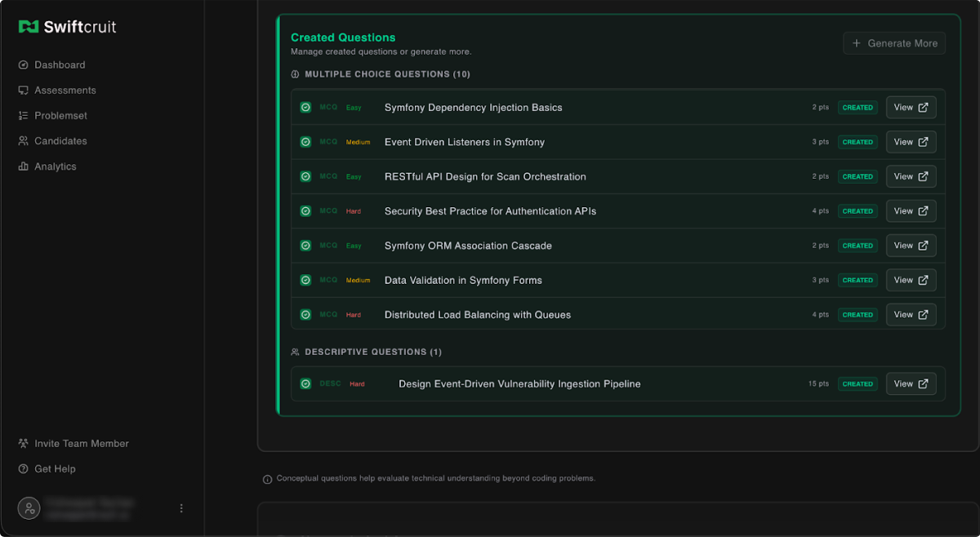Open Get Help link
The image size is (980, 541).
[x=54, y=469]
